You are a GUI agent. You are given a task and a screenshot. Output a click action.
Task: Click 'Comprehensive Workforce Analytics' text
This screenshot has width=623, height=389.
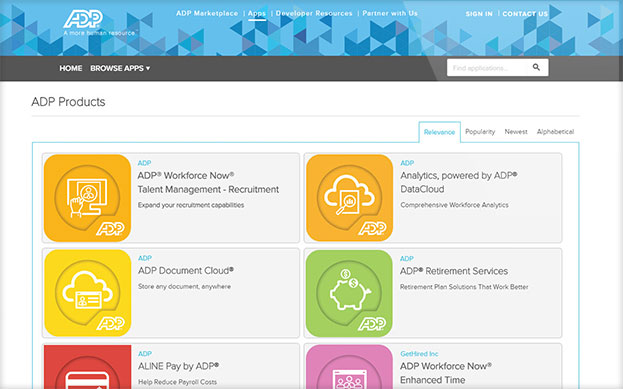coord(454,205)
